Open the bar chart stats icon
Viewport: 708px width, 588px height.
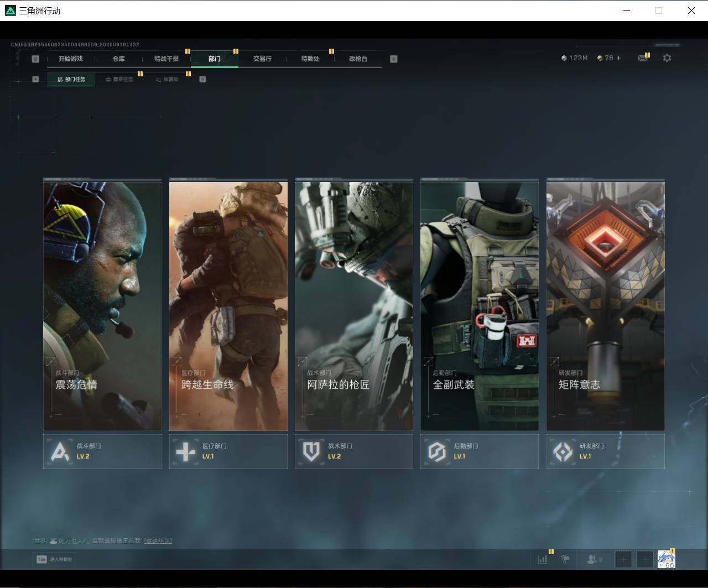pos(543,559)
